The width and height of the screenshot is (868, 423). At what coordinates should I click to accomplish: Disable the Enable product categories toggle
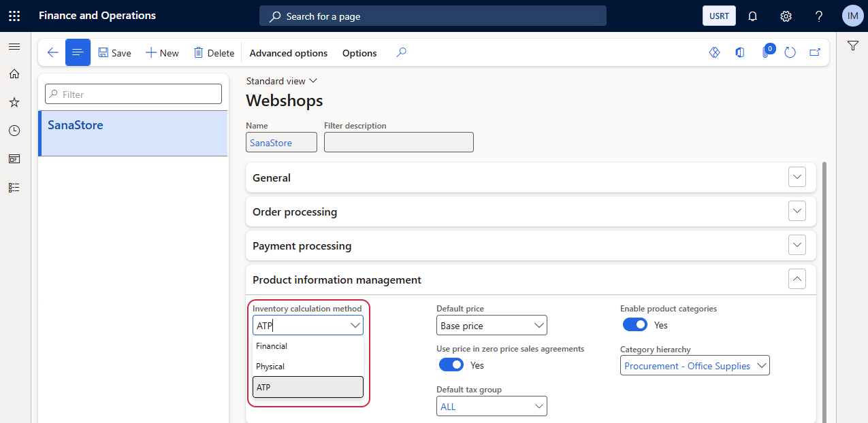(x=634, y=325)
